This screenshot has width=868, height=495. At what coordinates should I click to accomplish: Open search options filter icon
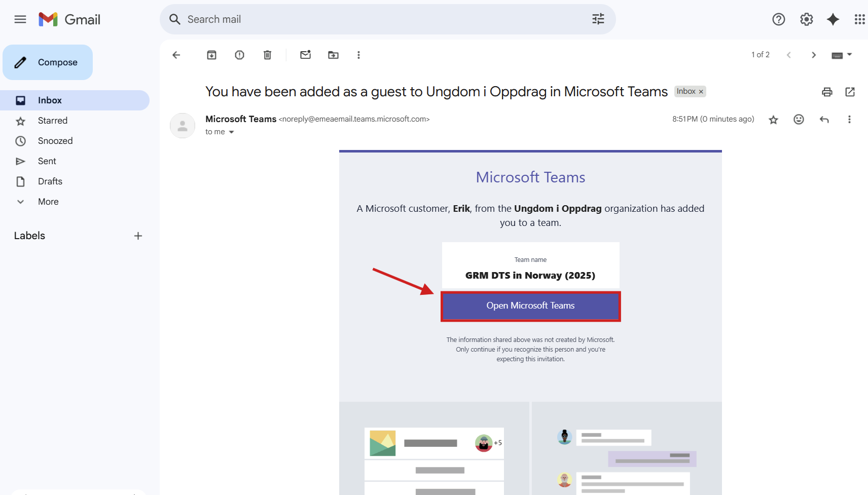tap(598, 19)
